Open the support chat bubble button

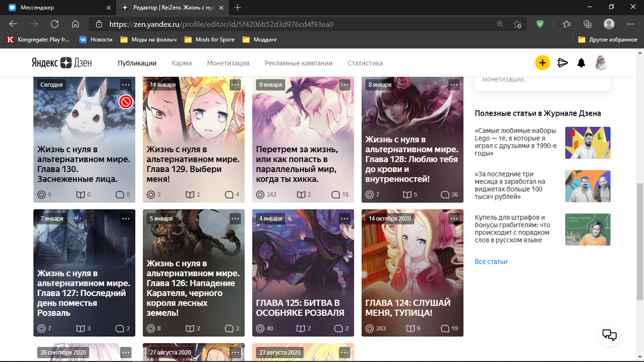pyautogui.click(x=610, y=335)
